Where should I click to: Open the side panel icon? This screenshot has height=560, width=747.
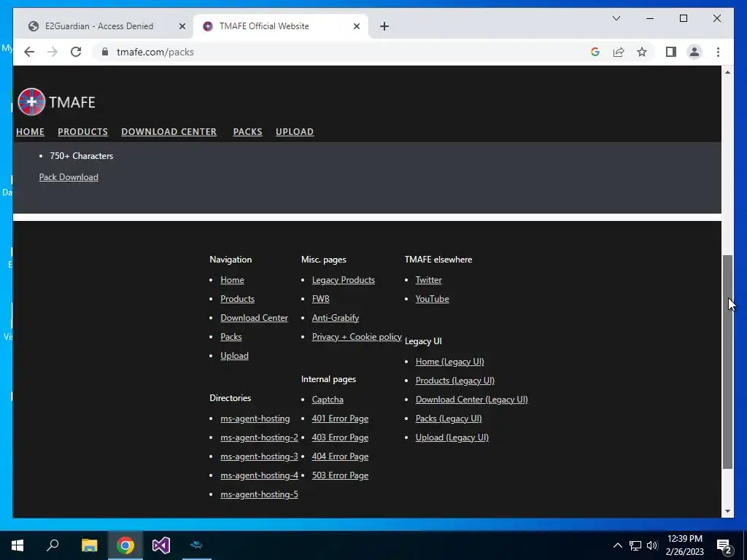point(671,52)
